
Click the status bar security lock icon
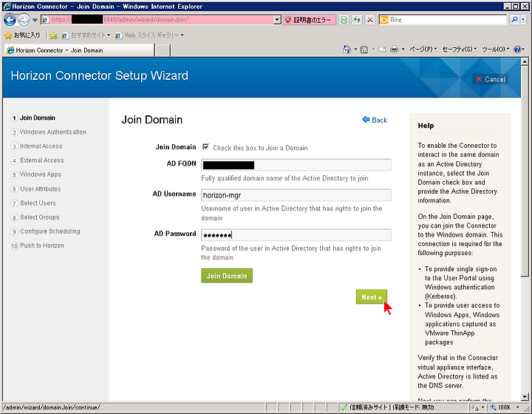coord(477,407)
